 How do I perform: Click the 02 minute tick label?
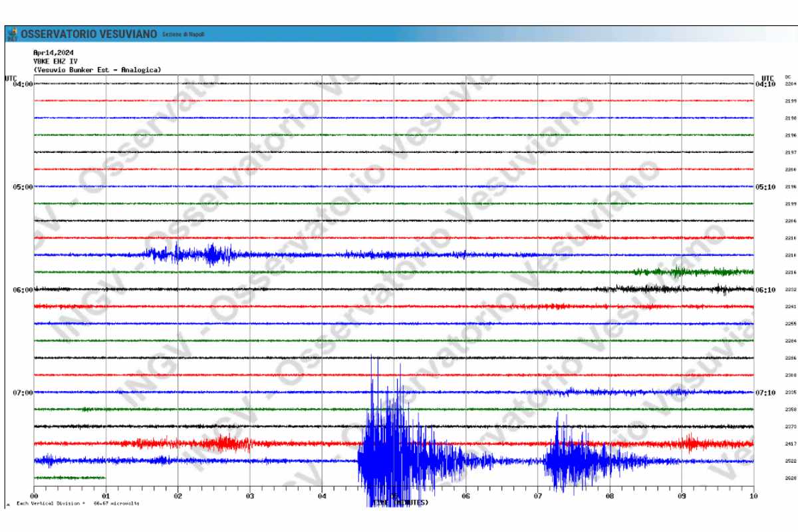178,496
